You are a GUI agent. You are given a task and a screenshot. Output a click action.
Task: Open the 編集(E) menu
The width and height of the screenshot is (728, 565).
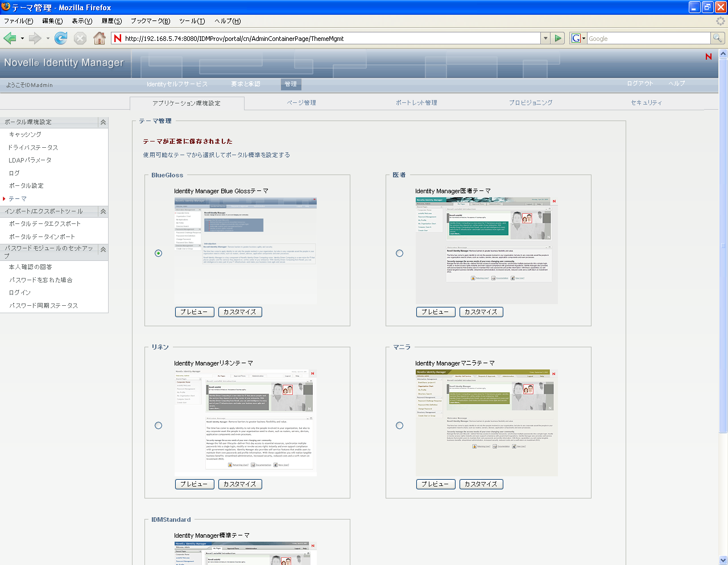pos(52,21)
